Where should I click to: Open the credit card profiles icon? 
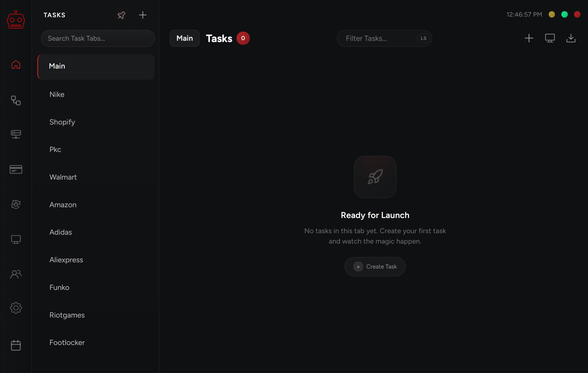pos(16,169)
